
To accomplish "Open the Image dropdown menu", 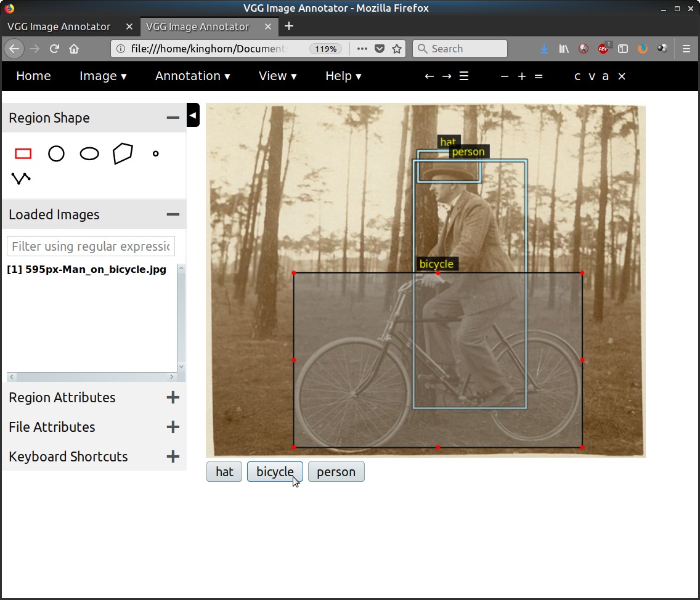I will coord(103,76).
